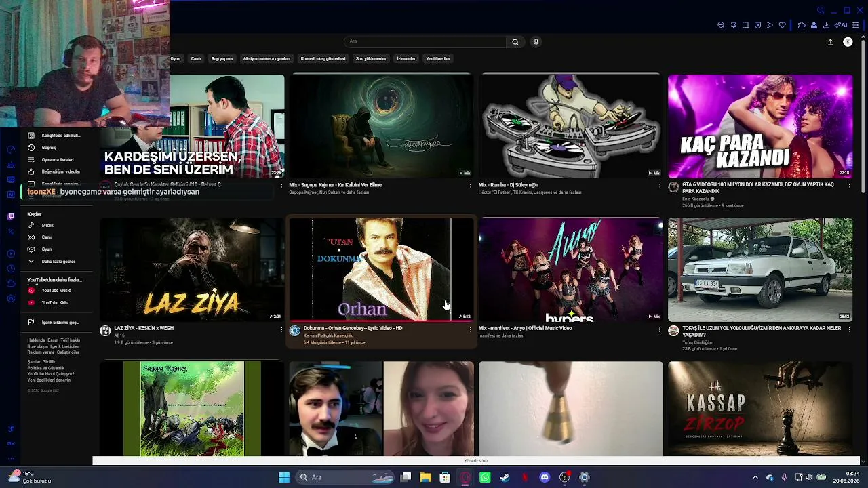The image size is (868, 488).
Task: Click the pin icon in browser toolbar
Action: point(733,25)
